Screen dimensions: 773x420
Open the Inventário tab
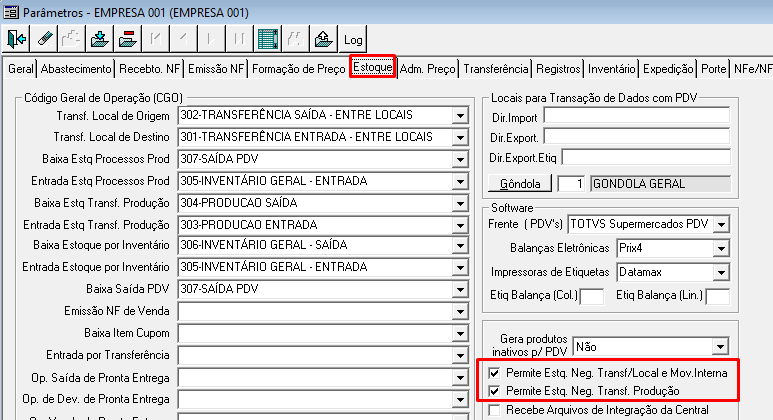point(611,69)
